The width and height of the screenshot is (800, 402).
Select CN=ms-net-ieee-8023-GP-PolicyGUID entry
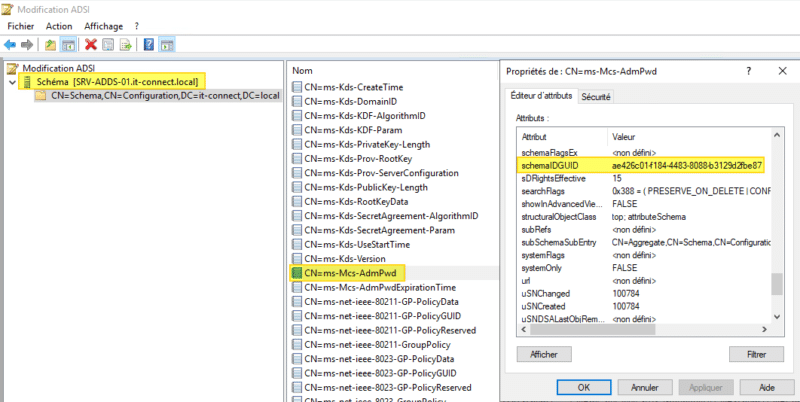tap(380, 373)
